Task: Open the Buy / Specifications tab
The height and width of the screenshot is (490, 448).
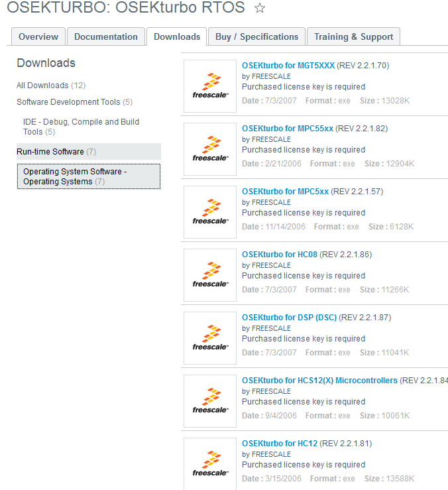Action: point(256,36)
